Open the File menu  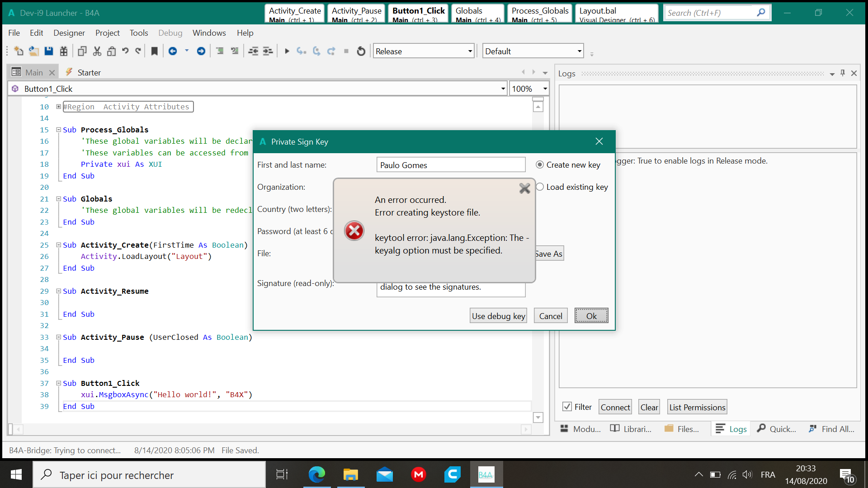pyautogui.click(x=14, y=33)
